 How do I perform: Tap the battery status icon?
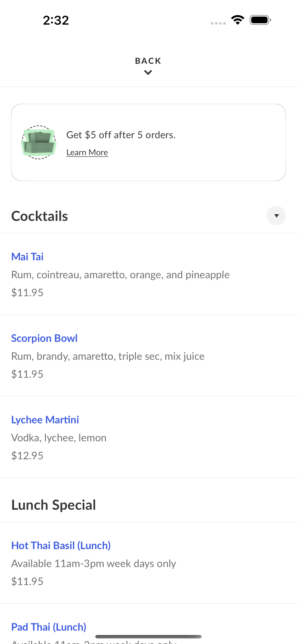(260, 20)
